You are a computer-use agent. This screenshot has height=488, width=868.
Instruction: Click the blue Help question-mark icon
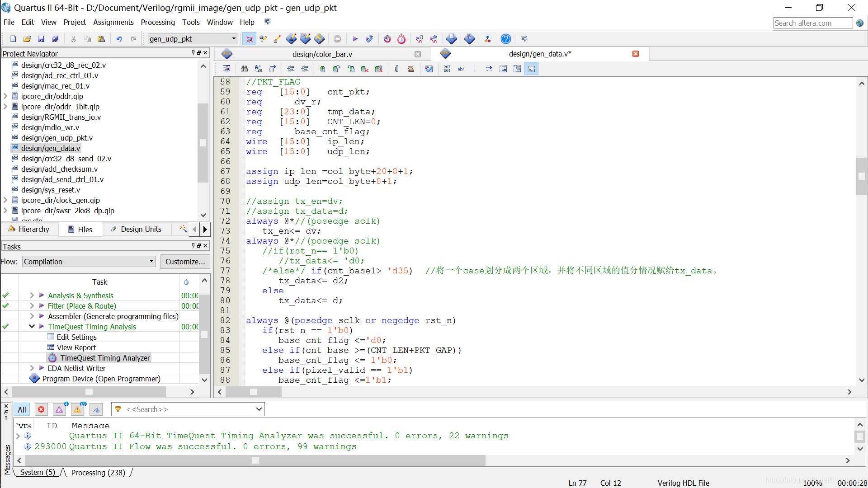coord(506,39)
